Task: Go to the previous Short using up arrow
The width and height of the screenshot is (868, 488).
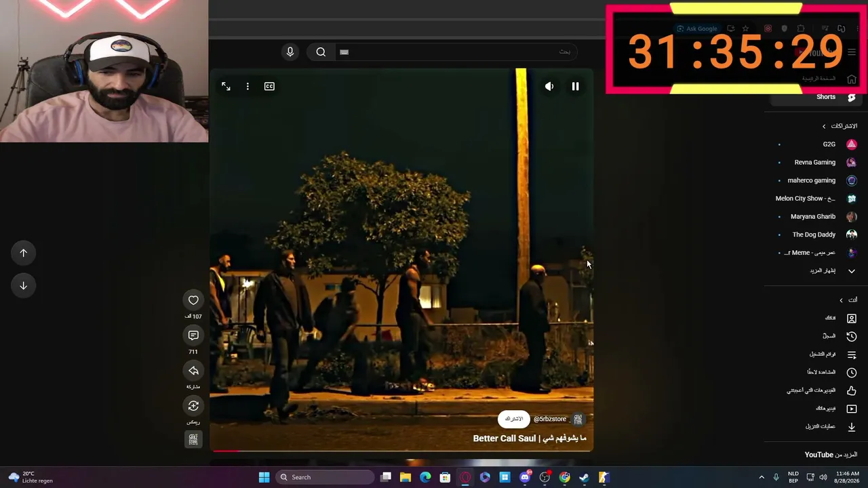Action: tap(23, 253)
